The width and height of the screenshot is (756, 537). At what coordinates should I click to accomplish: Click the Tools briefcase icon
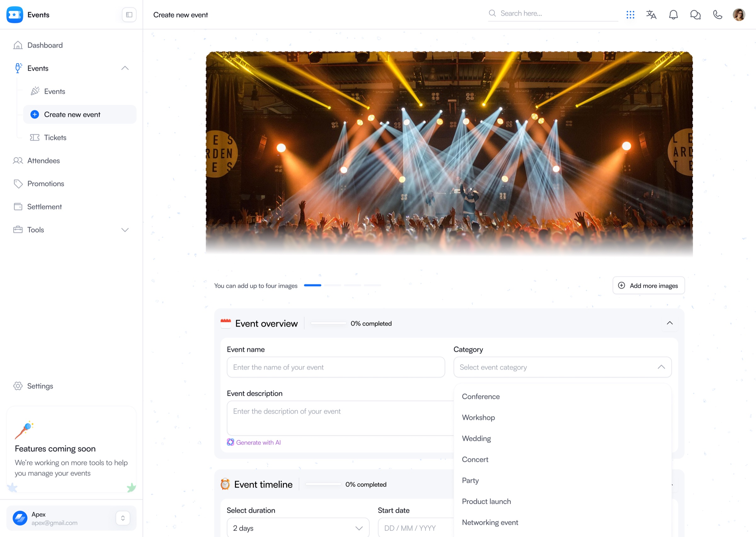coord(18,229)
